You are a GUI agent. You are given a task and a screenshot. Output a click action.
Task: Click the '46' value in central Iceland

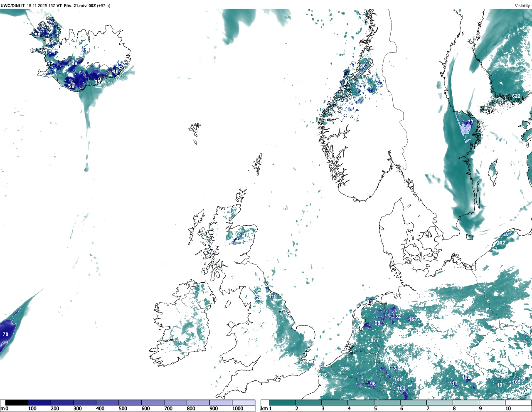(x=74, y=64)
